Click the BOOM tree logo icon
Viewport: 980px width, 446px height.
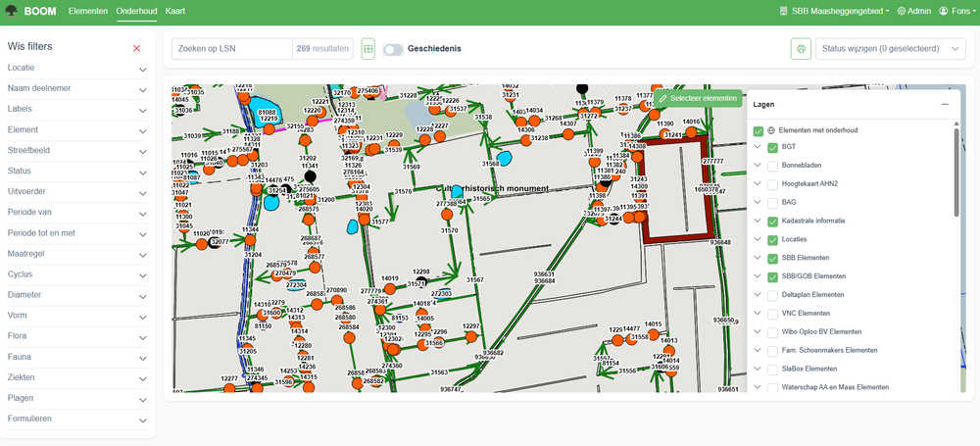pos(12,11)
